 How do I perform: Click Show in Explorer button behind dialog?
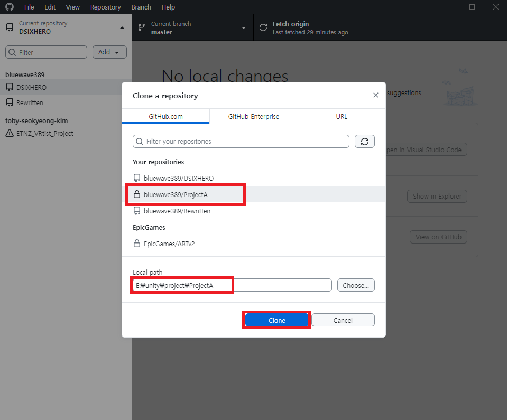(437, 196)
